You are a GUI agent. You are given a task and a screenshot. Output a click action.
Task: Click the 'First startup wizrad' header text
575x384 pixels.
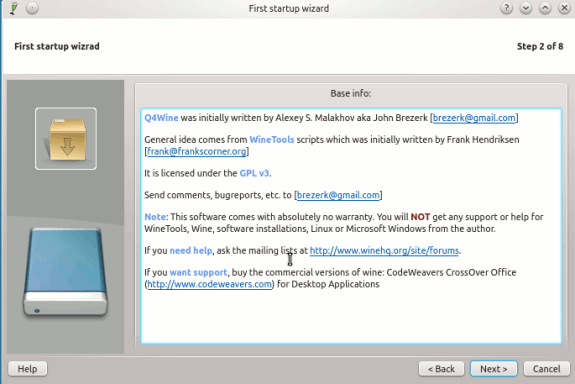[57, 46]
